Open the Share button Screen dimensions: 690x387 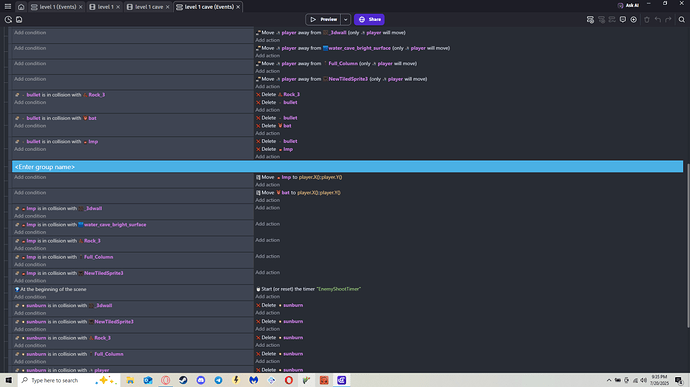369,19
